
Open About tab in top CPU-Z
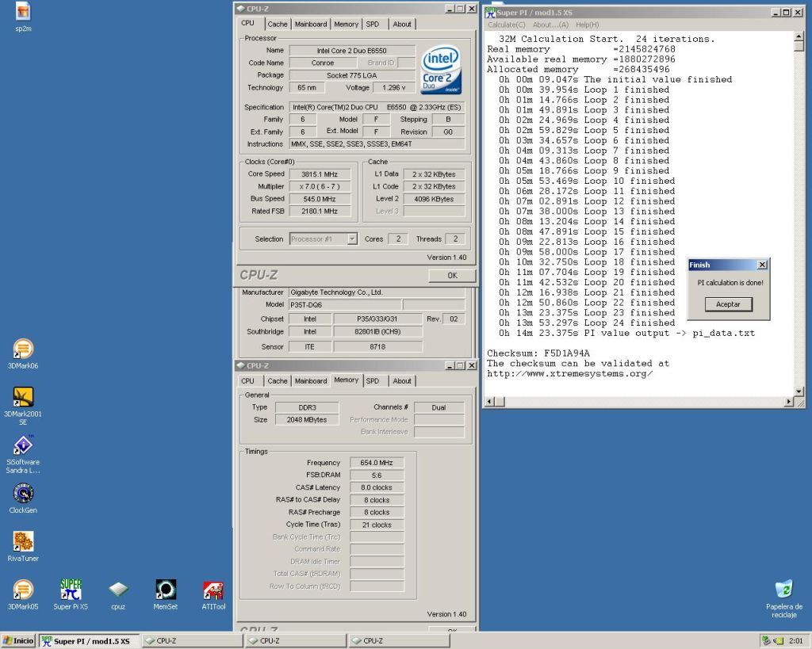tap(402, 25)
